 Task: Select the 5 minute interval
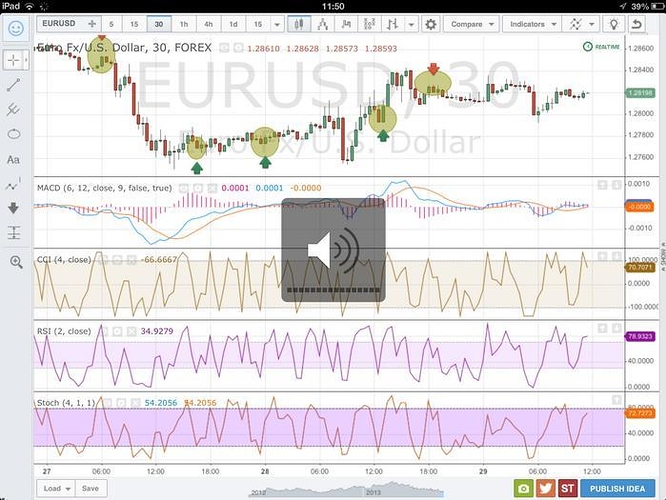pos(111,24)
